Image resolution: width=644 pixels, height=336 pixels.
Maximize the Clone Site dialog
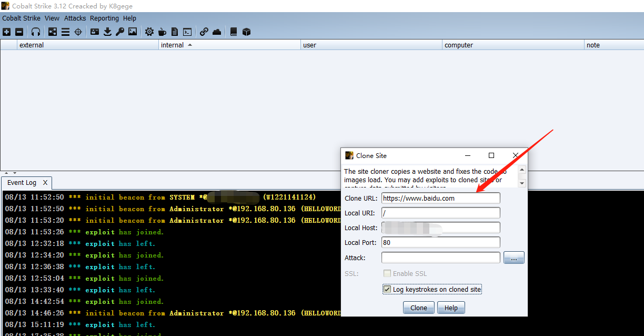[491, 155]
